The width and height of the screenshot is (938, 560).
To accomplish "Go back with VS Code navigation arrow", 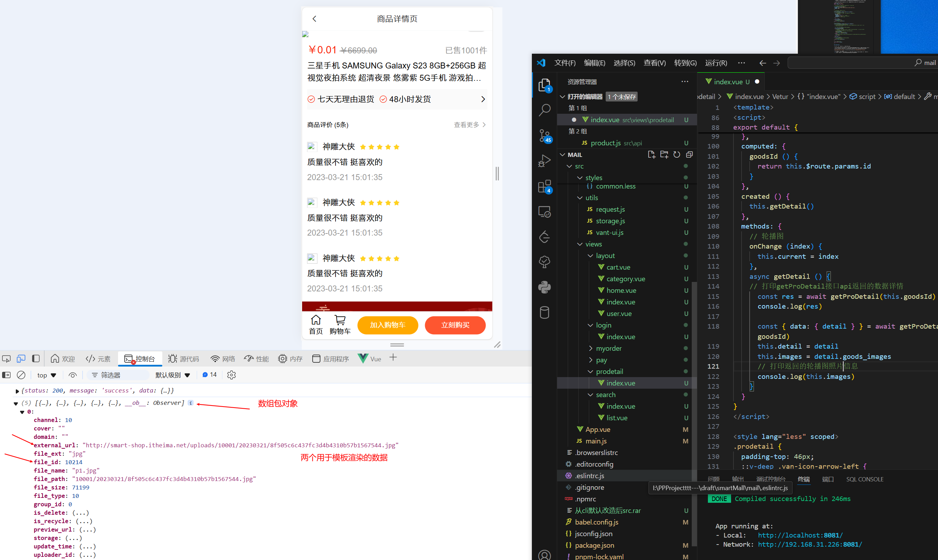I will 762,64.
